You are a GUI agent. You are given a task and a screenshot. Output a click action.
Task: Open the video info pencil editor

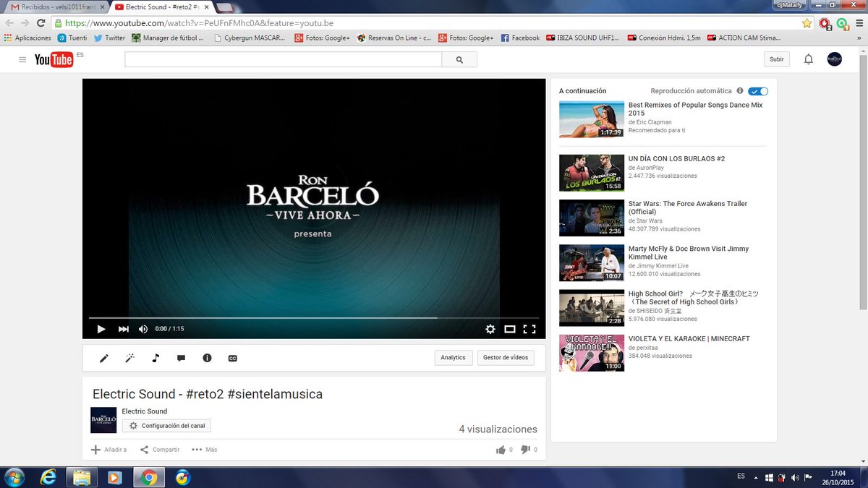click(x=104, y=358)
